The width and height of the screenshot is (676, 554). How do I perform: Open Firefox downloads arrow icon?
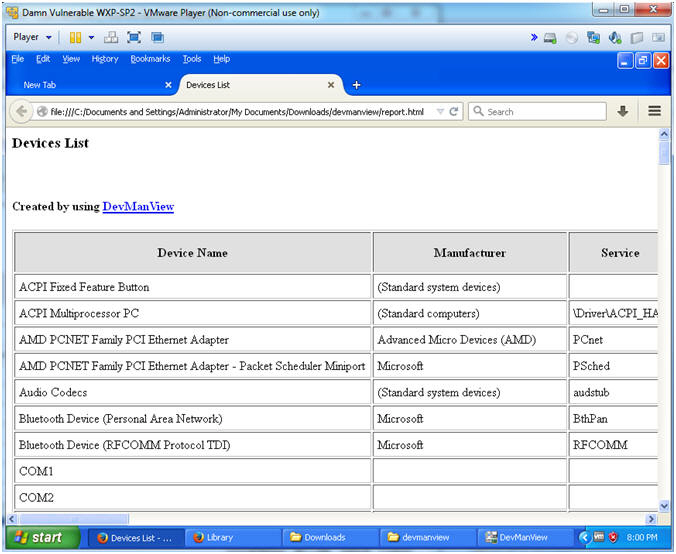(623, 112)
